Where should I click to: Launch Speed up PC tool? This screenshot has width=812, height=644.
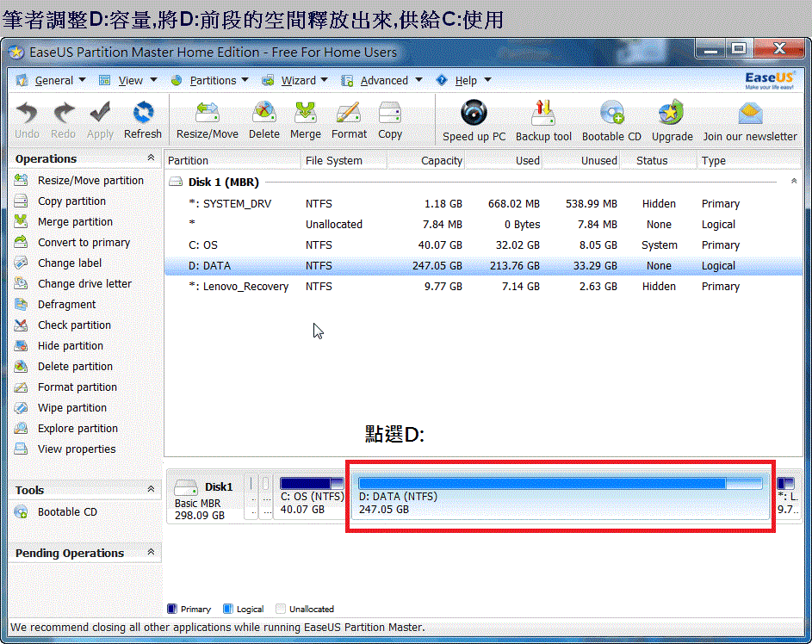[x=474, y=121]
